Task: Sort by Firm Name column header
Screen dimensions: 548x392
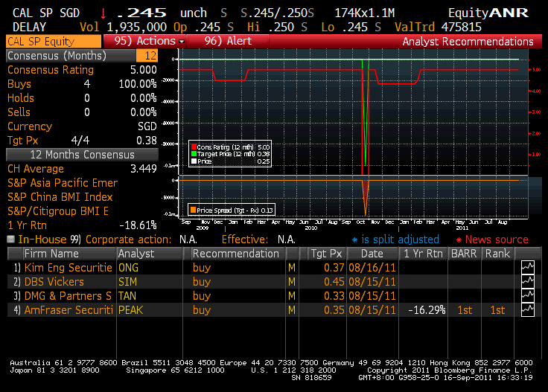Action: pos(69,254)
